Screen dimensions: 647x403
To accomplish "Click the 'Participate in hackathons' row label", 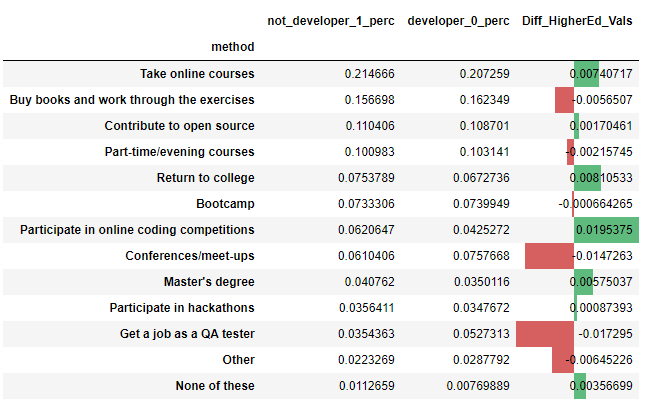I will pos(182,307).
